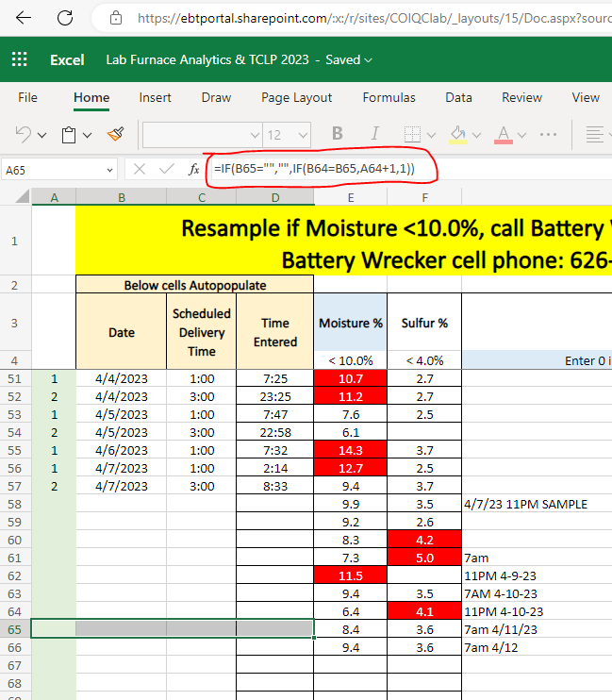The height and width of the screenshot is (700, 612).
Task: Expand the undo history dropdown
Action: (41, 135)
